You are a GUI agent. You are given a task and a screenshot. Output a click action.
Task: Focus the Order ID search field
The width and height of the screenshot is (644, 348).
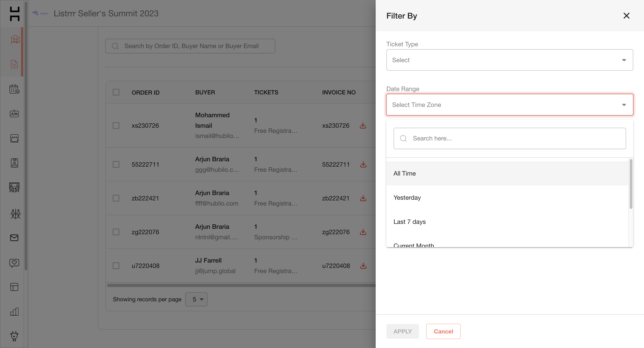(190, 46)
